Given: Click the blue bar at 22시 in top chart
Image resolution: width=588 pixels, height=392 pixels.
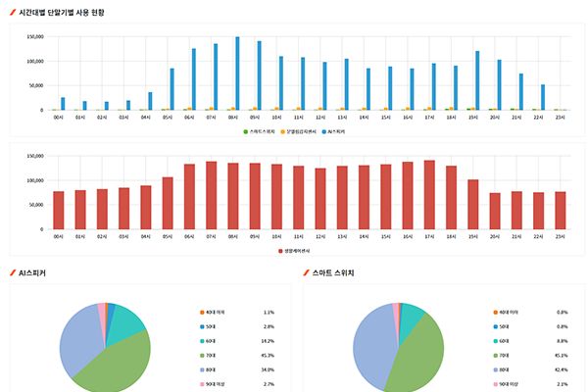Looking at the screenshot, I should [x=543, y=98].
